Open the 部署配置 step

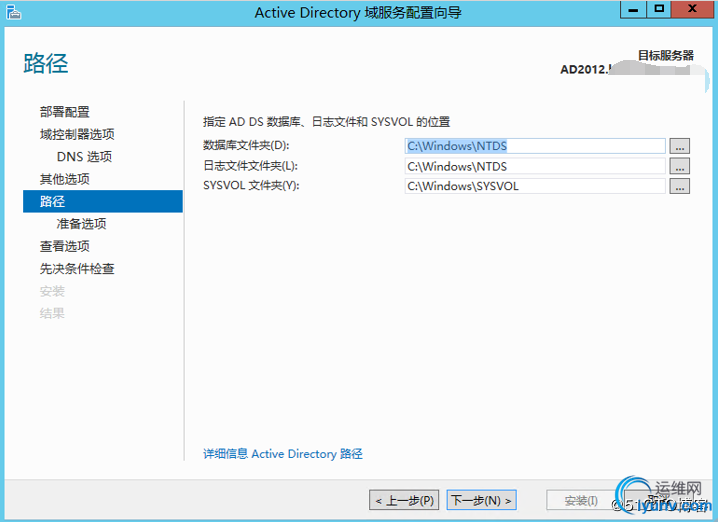65,112
